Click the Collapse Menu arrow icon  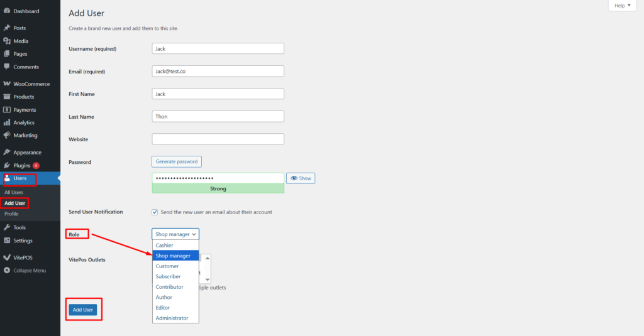tap(7, 270)
